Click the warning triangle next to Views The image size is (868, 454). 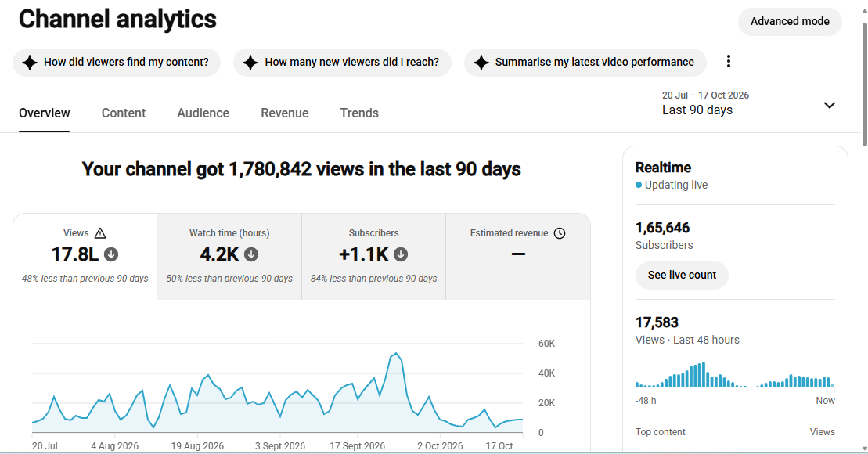pos(100,233)
